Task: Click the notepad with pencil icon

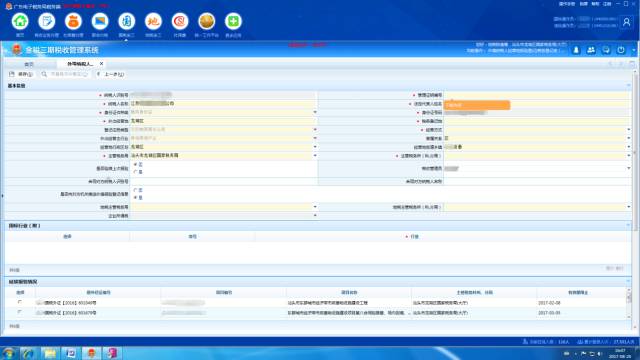Action: [47, 21]
